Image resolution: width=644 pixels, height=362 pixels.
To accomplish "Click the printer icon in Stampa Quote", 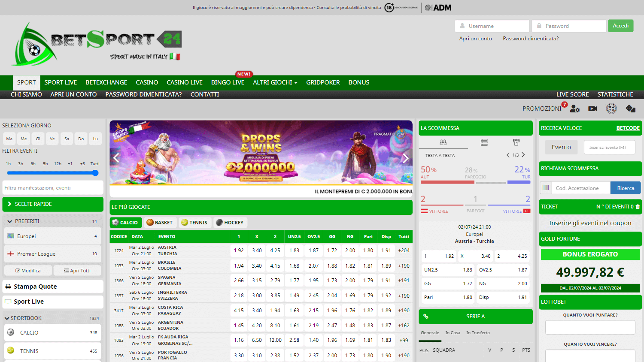I will click(8, 287).
